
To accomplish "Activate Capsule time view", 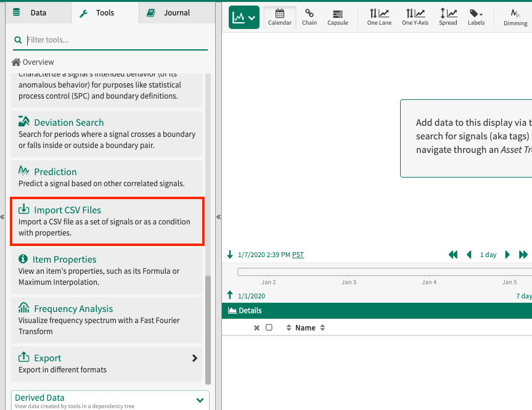I will (x=337, y=17).
